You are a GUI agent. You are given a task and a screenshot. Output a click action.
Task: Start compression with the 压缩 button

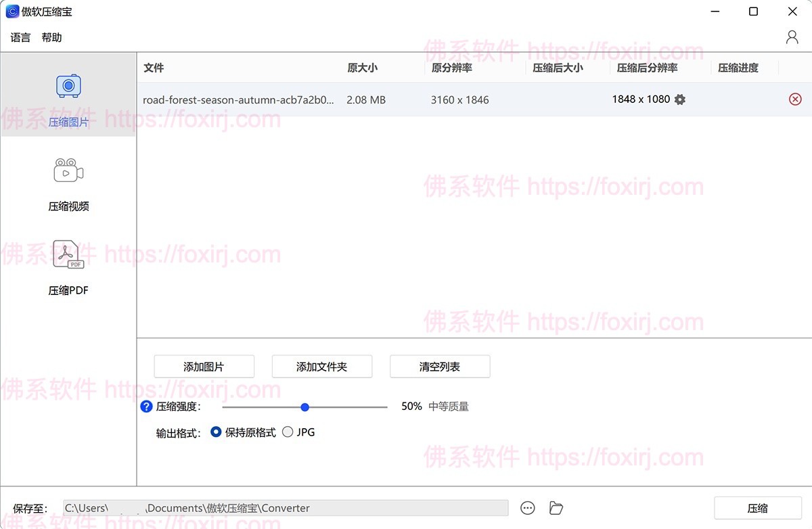click(x=757, y=507)
